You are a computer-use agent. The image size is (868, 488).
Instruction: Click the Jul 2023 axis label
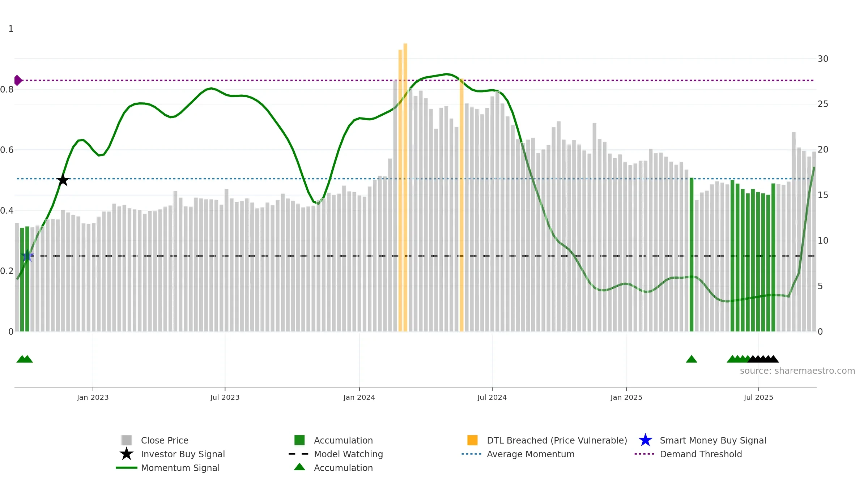[x=225, y=398]
